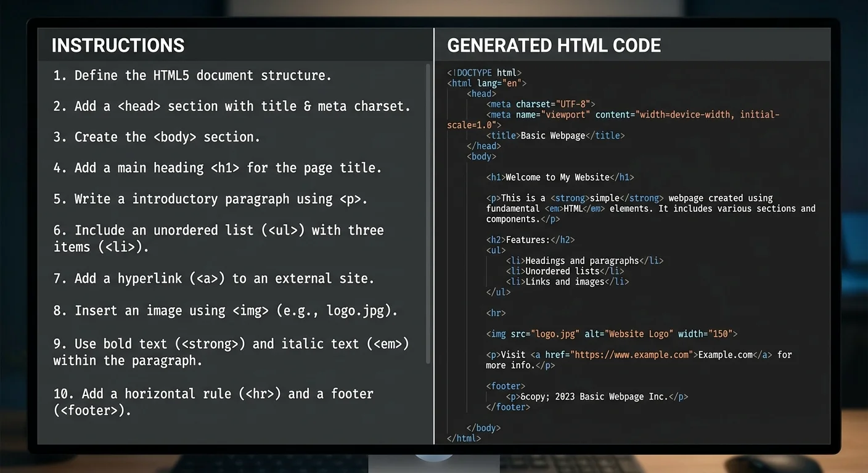Click the <hr> tag line
868x473 pixels.
pos(496,313)
